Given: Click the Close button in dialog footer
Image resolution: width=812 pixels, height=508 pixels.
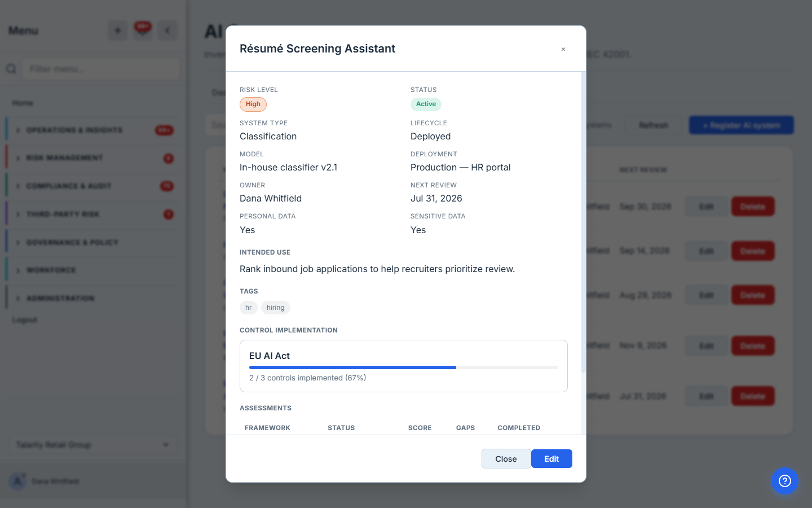Looking at the screenshot, I should (506, 459).
